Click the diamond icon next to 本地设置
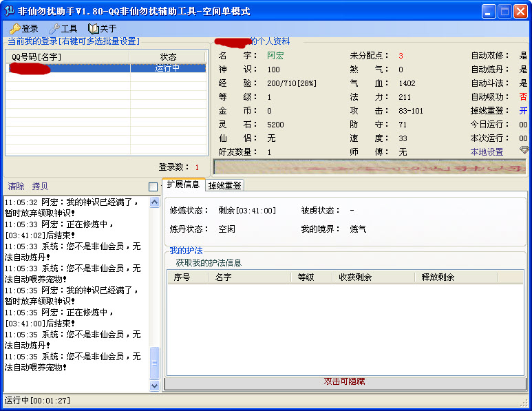The width and height of the screenshot is (532, 411). click(x=524, y=149)
